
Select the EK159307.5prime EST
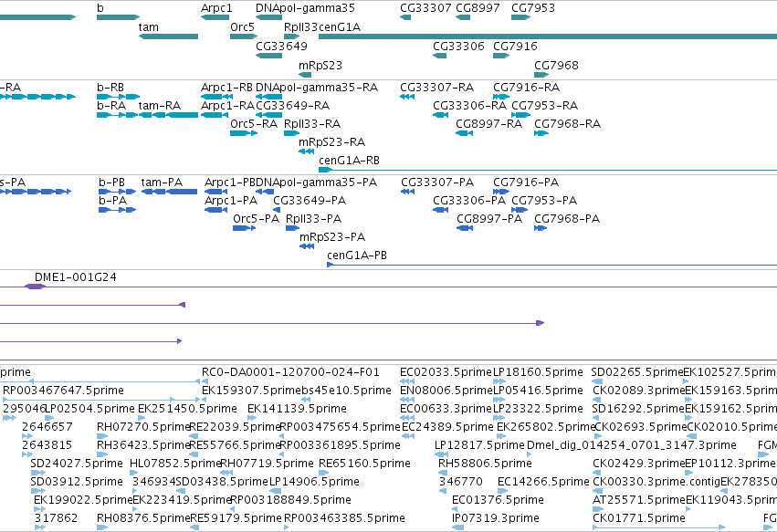(205, 400)
